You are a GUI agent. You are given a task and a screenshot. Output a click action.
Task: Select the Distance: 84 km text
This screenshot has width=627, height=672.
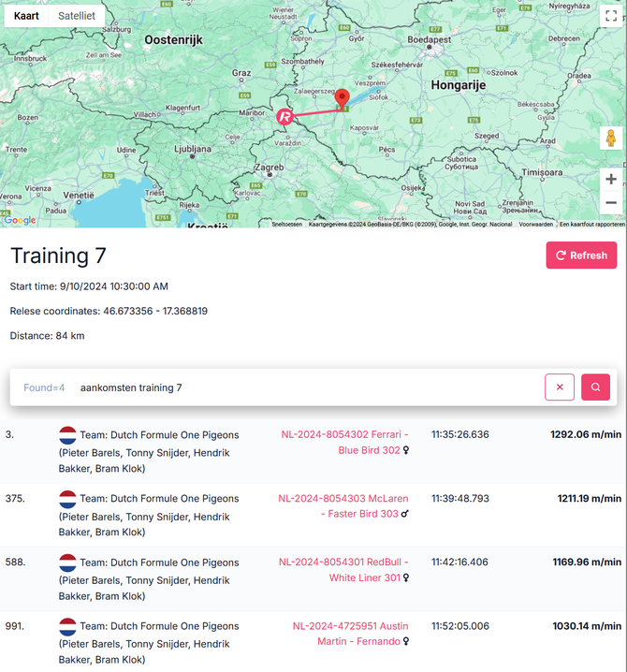[47, 336]
